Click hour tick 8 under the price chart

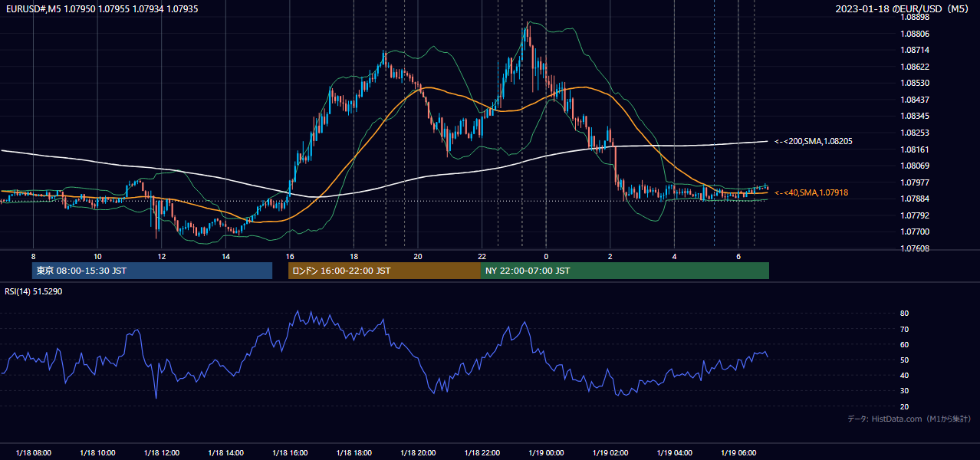(33, 255)
